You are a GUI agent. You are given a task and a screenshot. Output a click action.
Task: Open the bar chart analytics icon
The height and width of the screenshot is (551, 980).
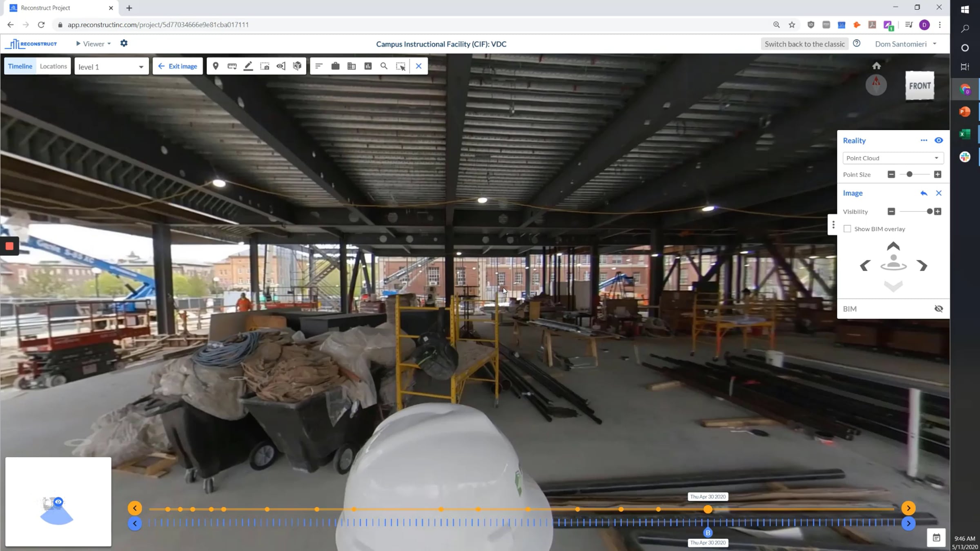click(368, 66)
